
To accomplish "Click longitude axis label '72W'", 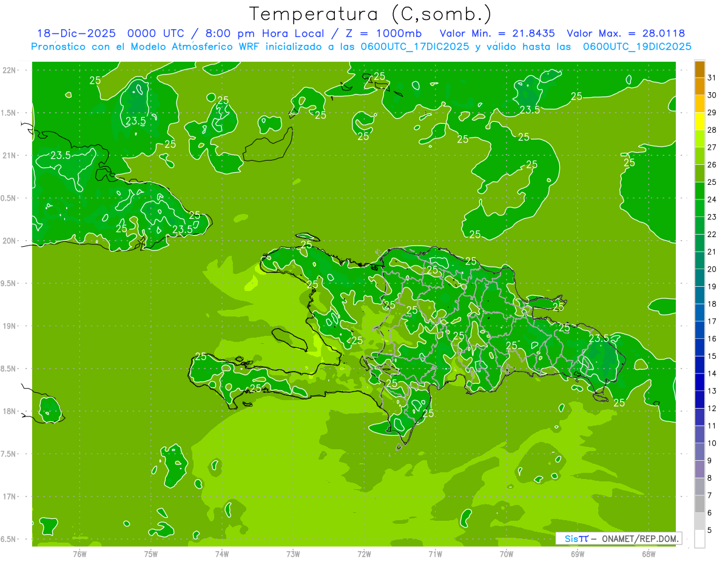I will click(x=364, y=554).
